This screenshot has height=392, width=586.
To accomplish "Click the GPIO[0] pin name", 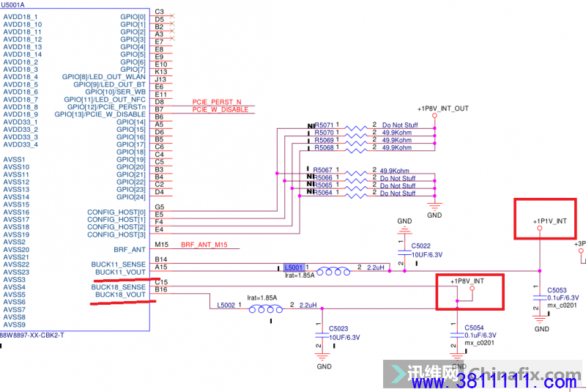I will click(133, 17).
